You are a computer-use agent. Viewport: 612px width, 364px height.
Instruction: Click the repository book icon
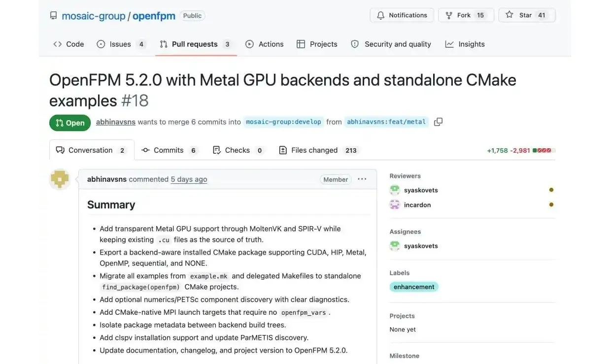click(53, 16)
